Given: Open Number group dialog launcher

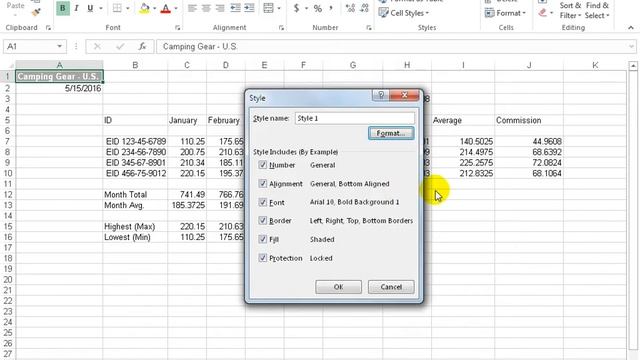Looking at the screenshot, I should (x=369, y=28).
